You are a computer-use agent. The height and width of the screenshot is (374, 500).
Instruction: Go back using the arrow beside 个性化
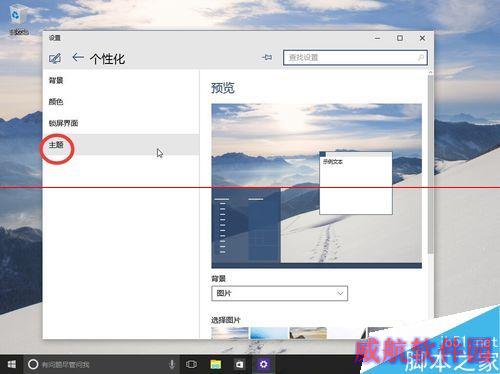[x=78, y=58]
